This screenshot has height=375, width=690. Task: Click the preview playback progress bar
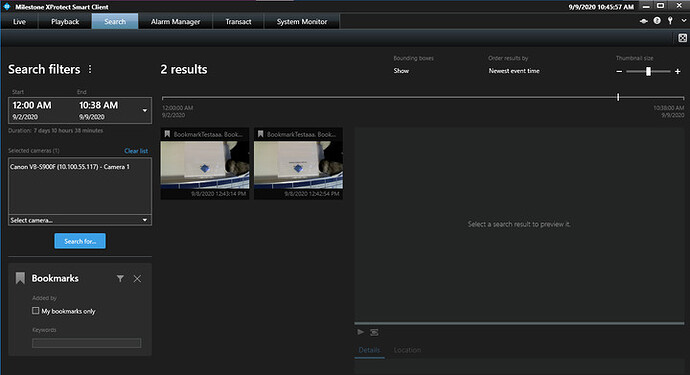tap(519, 324)
